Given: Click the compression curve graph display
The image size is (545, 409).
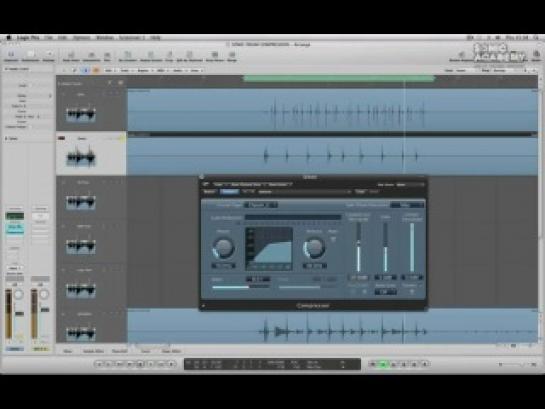Looking at the screenshot, I should click(x=269, y=249).
